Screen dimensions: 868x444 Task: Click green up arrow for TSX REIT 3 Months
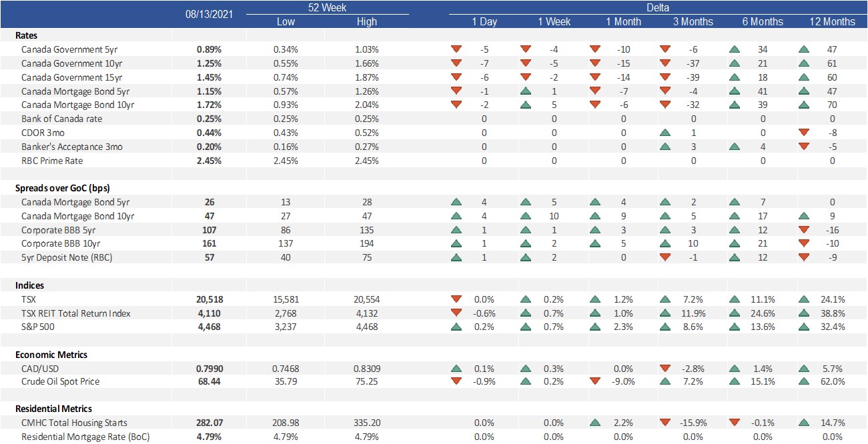pos(665,313)
